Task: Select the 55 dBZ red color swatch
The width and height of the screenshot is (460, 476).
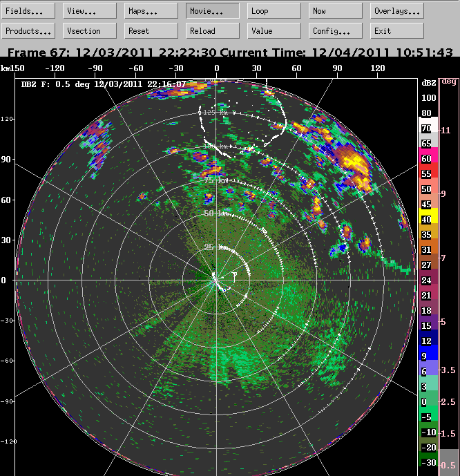Action: (x=428, y=170)
